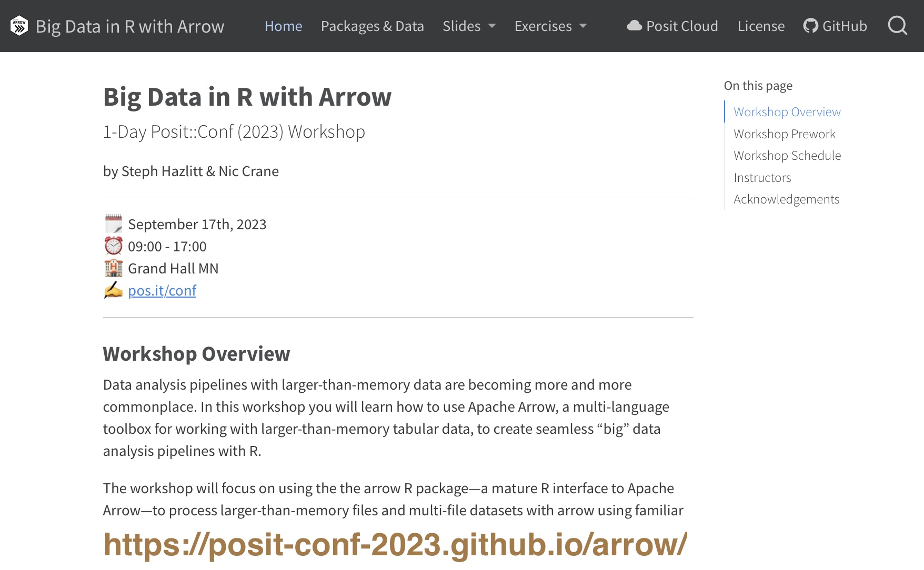Click the alarm clock emoji icon

113,246
